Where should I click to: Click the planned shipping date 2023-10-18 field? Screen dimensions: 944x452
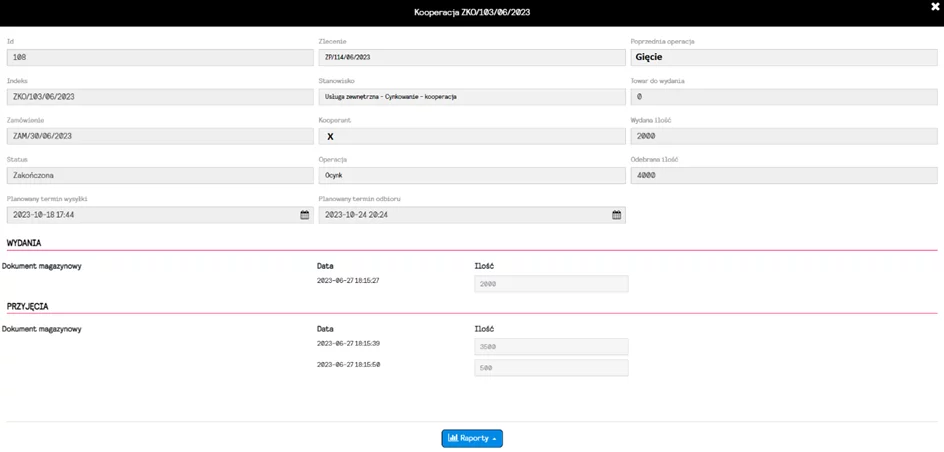160,215
